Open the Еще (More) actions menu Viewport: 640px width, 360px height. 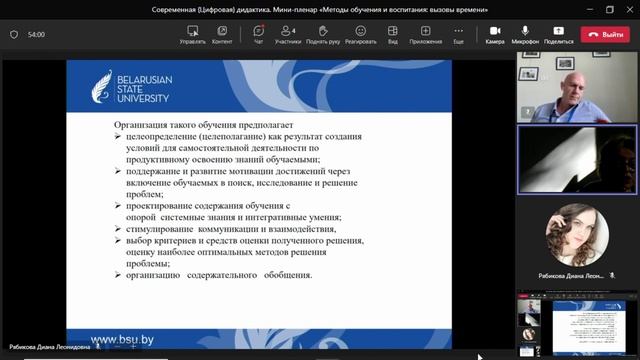458,35
